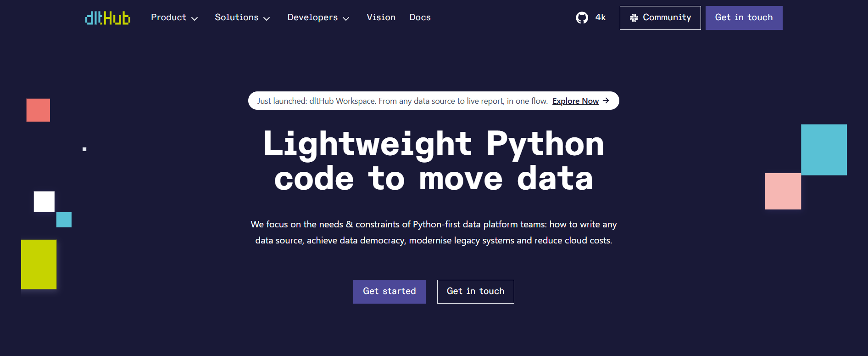Viewport: 868px width, 356px height.
Task: Click the 4k GitHub stars count
Action: [x=601, y=17]
